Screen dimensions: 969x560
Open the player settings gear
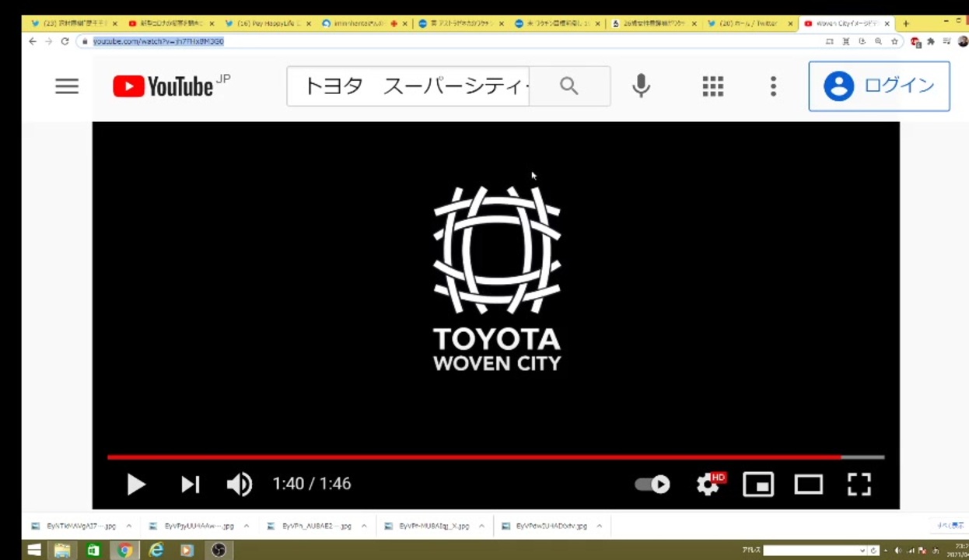[x=708, y=484]
